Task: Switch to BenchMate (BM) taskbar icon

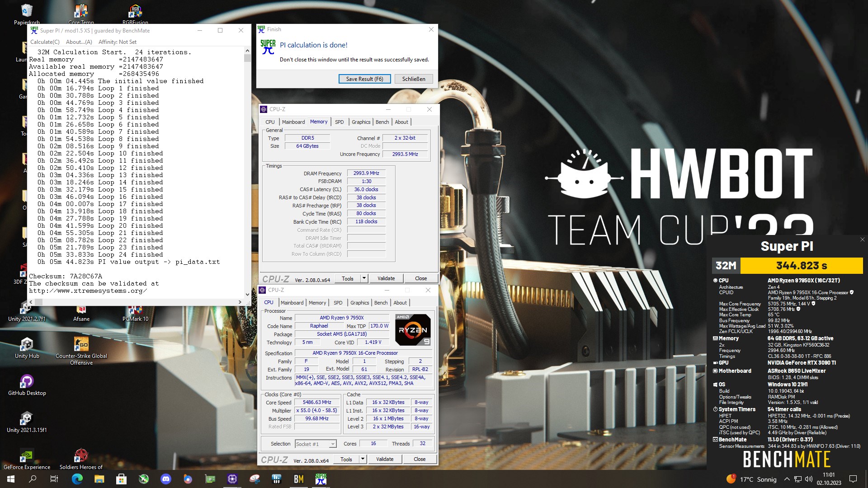Action: [299, 479]
